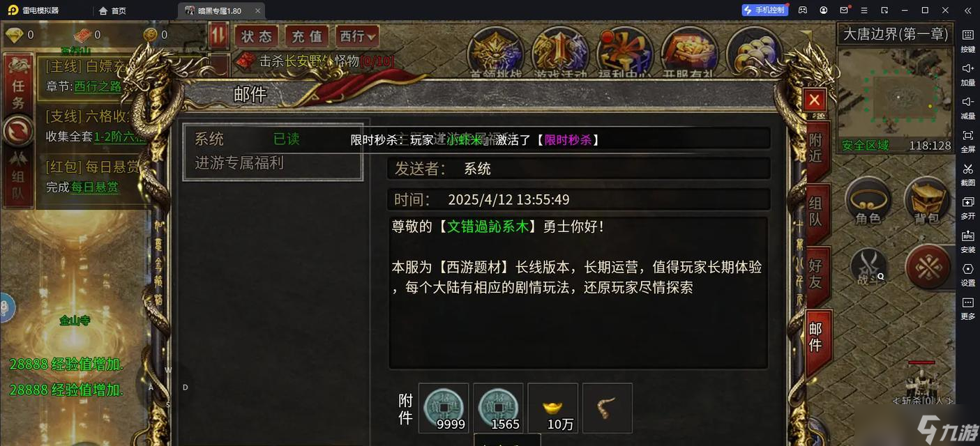Viewport: 980px width, 446px height.
Task: Switch to the 好友 friends side tab
Action: coord(817,273)
